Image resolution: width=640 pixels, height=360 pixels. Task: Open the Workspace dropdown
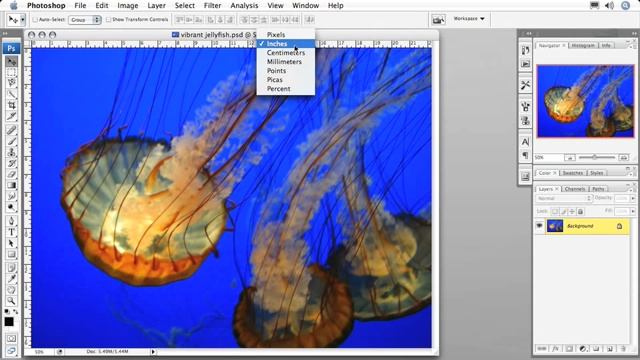click(x=469, y=19)
